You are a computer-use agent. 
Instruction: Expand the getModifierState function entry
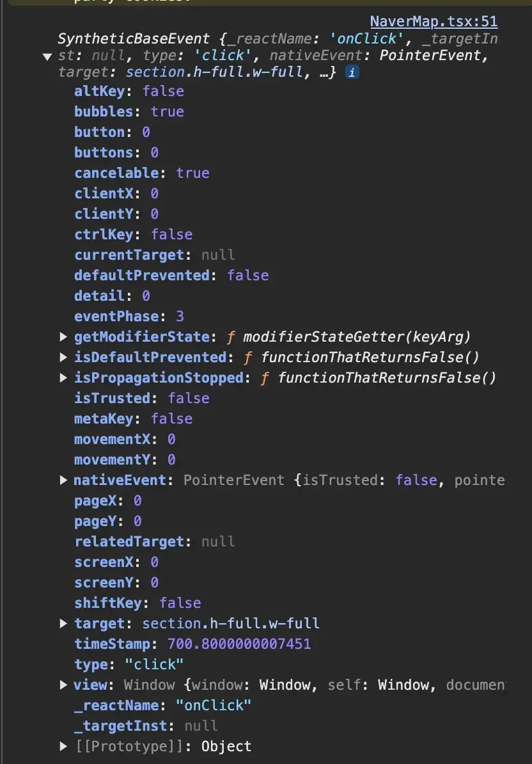tap(63, 337)
